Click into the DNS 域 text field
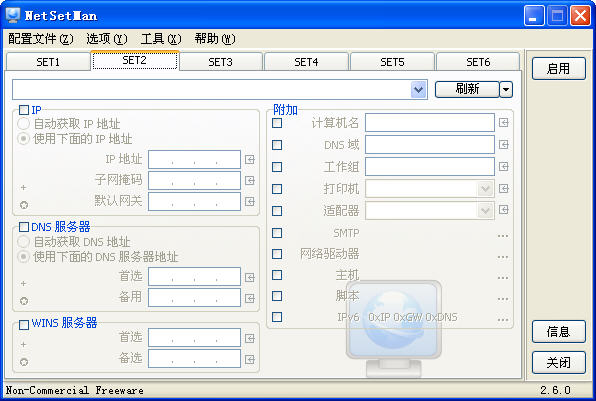596x401 pixels. pyautogui.click(x=430, y=144)
